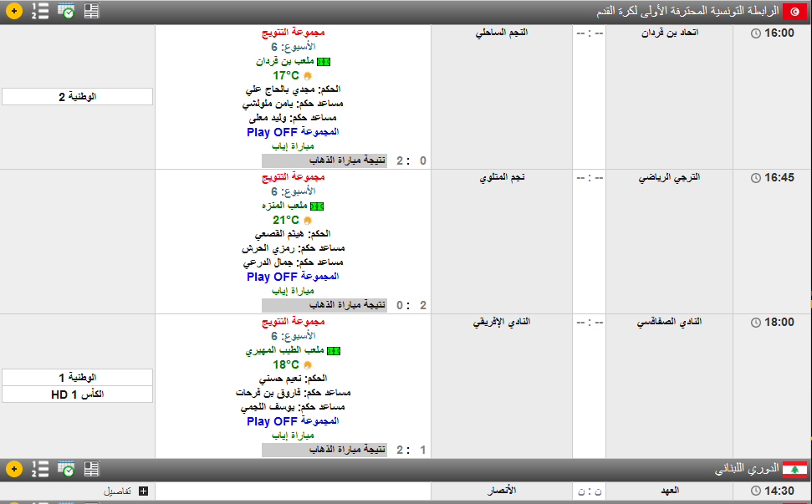Click assistant referee فاروق بن فرحات
This screenshot has width=812, height=504.
click(x=269, y=393)
